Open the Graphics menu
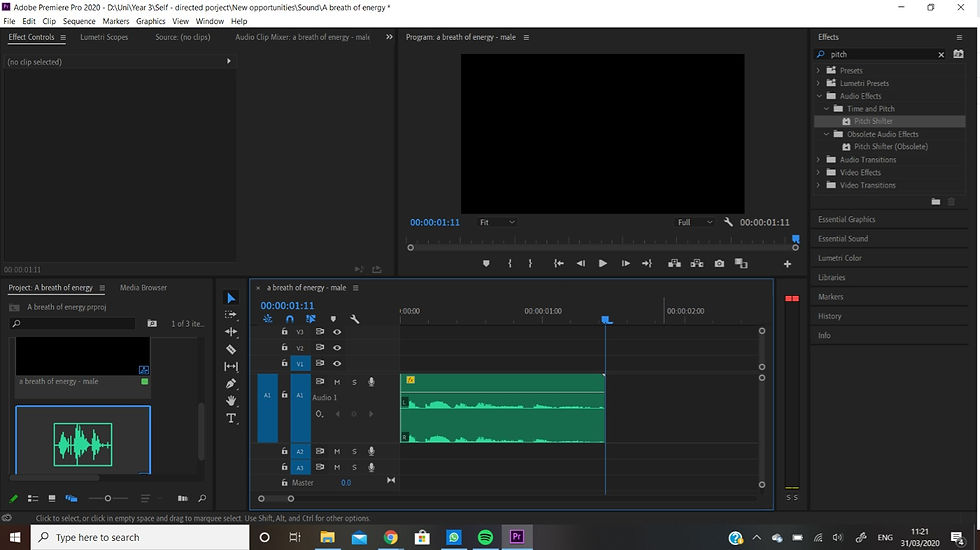Image resolution: width=980 pixels, height=550 pixels. pyautogui.click(x=151, y=21)
